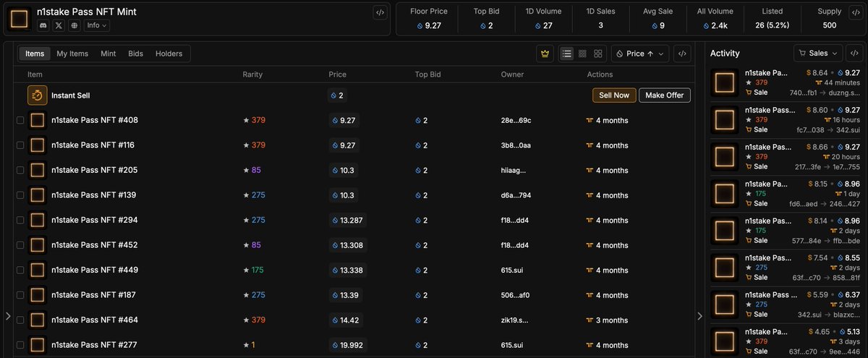Select the list view layout icon
This screenshot has width=868, height=358.
[567, 54]
